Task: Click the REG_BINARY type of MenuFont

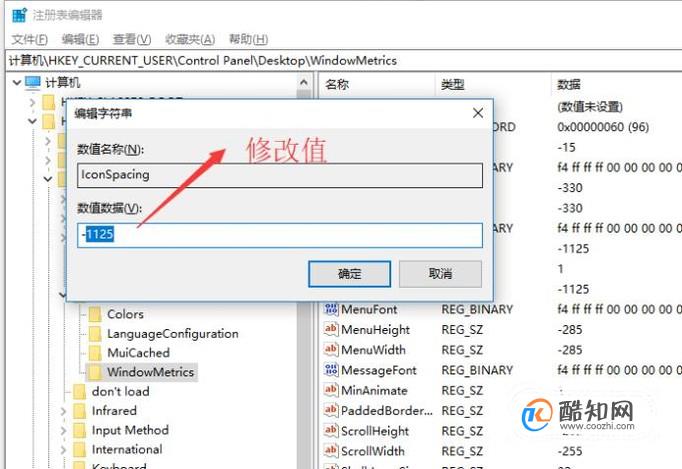Action: (477, 309)
